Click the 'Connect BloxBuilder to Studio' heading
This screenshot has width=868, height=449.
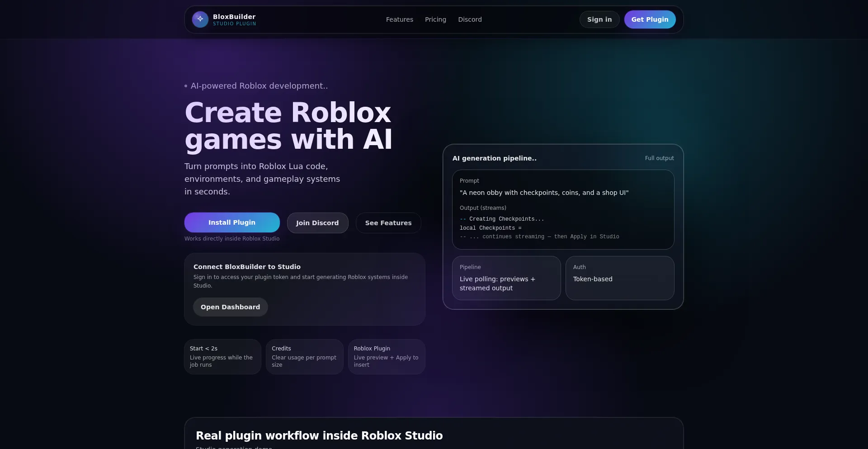coord(247,267)
